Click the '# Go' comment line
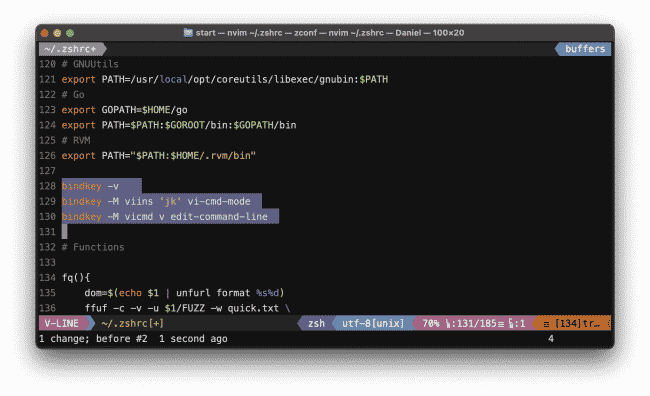Viewport: 650px width, 396px height. pos(73,95)
